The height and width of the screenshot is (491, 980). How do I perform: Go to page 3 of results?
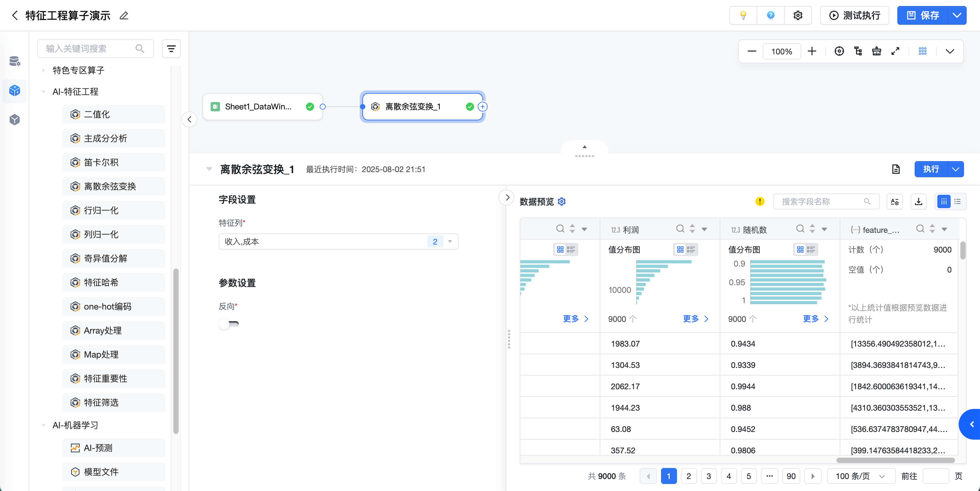[x=708, y=476]
